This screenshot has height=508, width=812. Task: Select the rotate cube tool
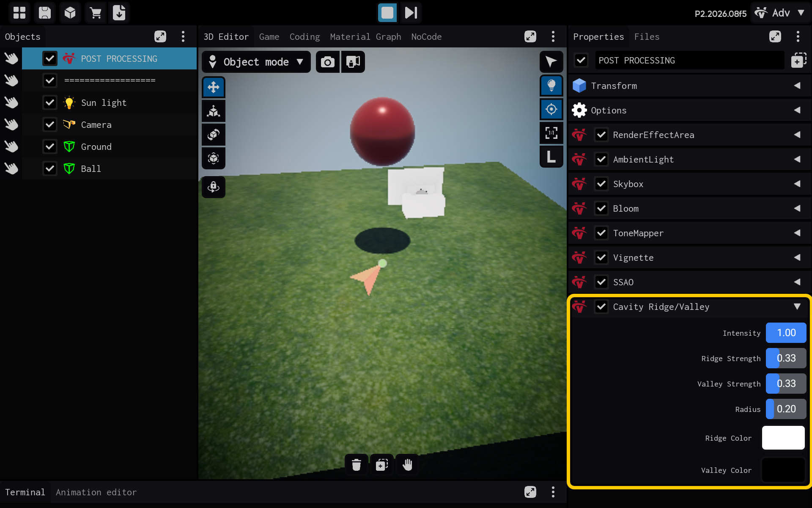click(x=214, y=135)
